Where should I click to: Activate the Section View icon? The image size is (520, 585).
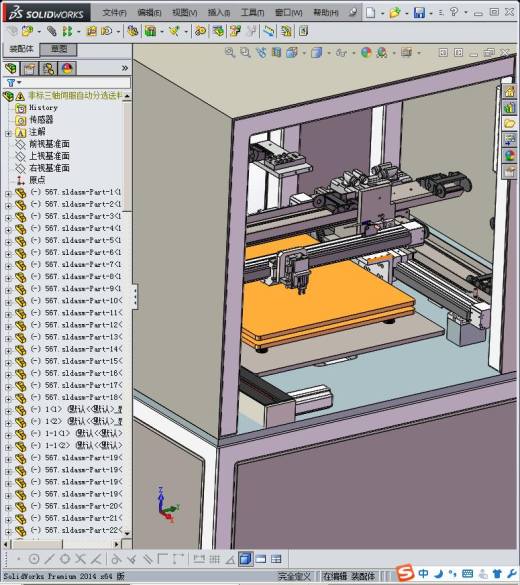pyautogui.click(x=276, y=53)
